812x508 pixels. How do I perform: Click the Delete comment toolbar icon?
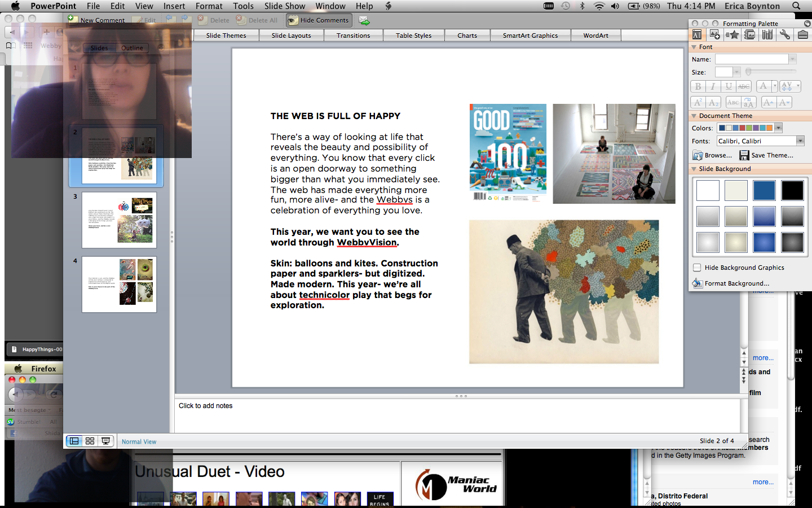202,20
